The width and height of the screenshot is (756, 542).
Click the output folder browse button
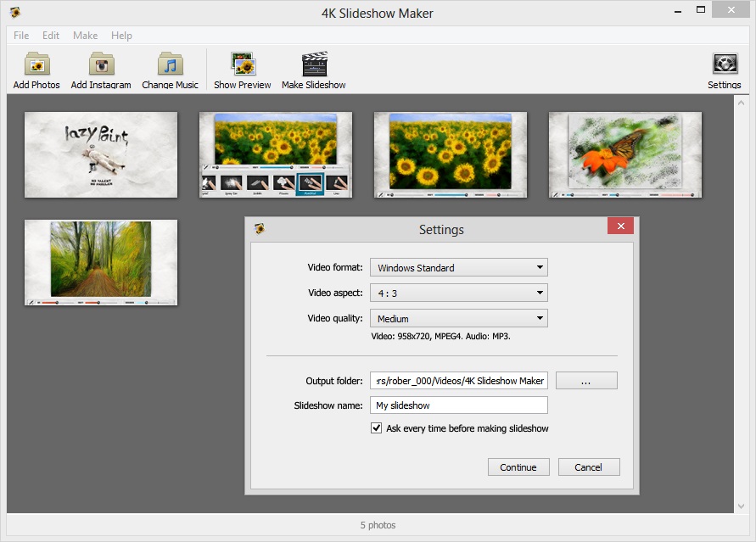[x=585, y=380]
